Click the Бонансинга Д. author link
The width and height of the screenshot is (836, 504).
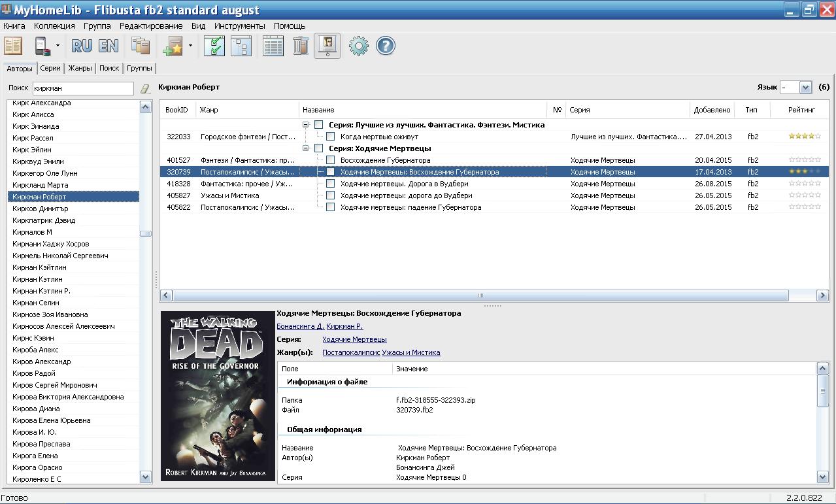point(300,326)
